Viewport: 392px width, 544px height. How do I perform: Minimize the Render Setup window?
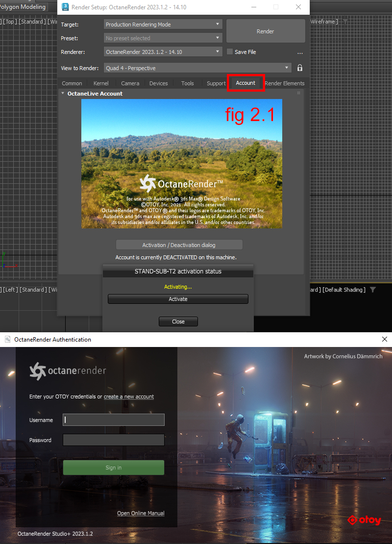(254, 7)
